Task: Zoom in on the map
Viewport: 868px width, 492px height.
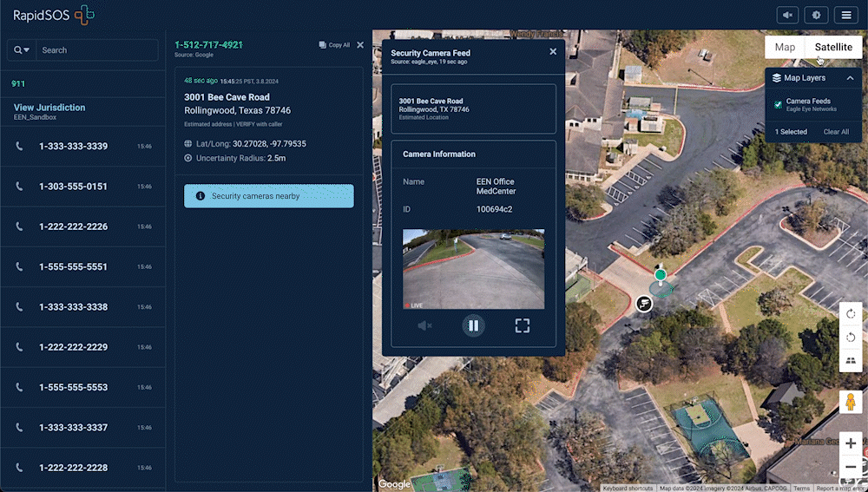Action: (850, 443)
